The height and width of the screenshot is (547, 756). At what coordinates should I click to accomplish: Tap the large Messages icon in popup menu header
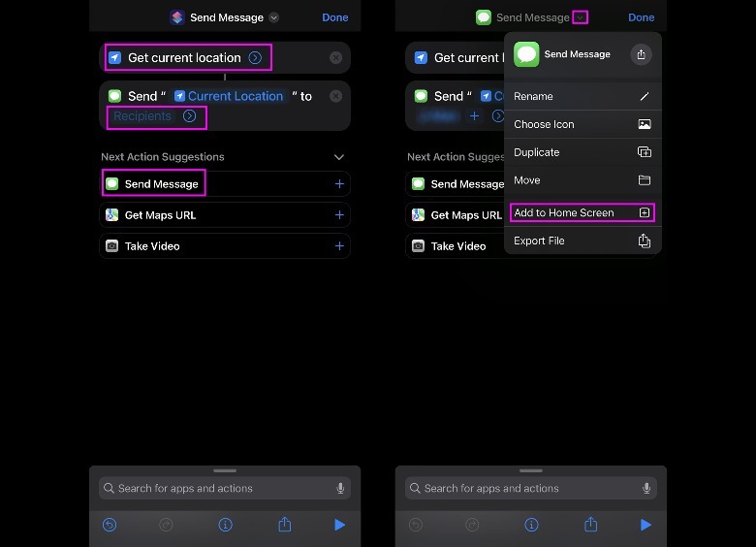526,54
